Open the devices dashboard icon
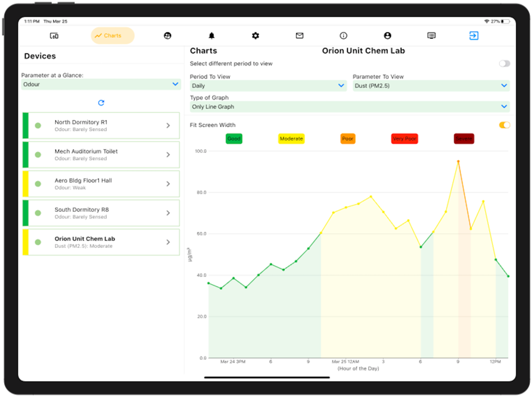Image resolution: width=532 pixels, height=399 pixels. point(54,36)
